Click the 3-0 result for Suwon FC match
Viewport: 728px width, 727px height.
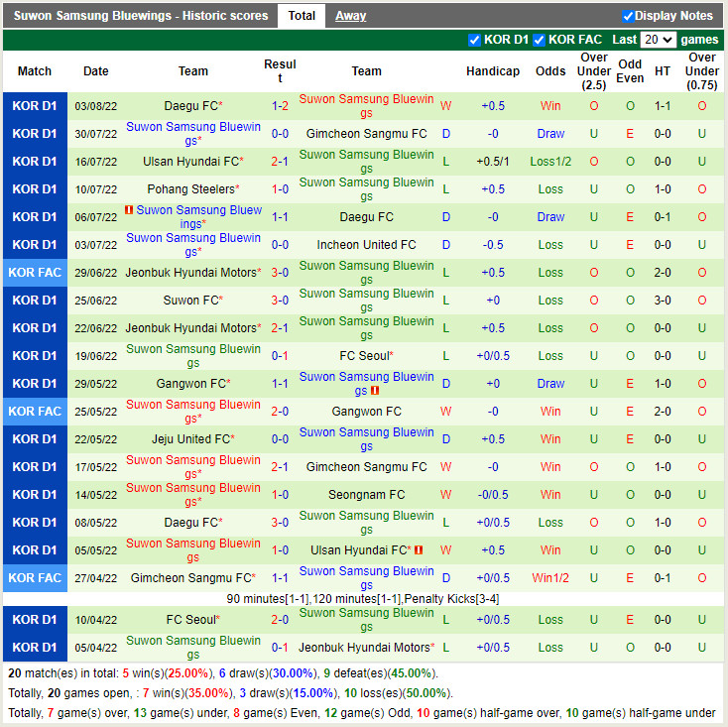[280, 301]
